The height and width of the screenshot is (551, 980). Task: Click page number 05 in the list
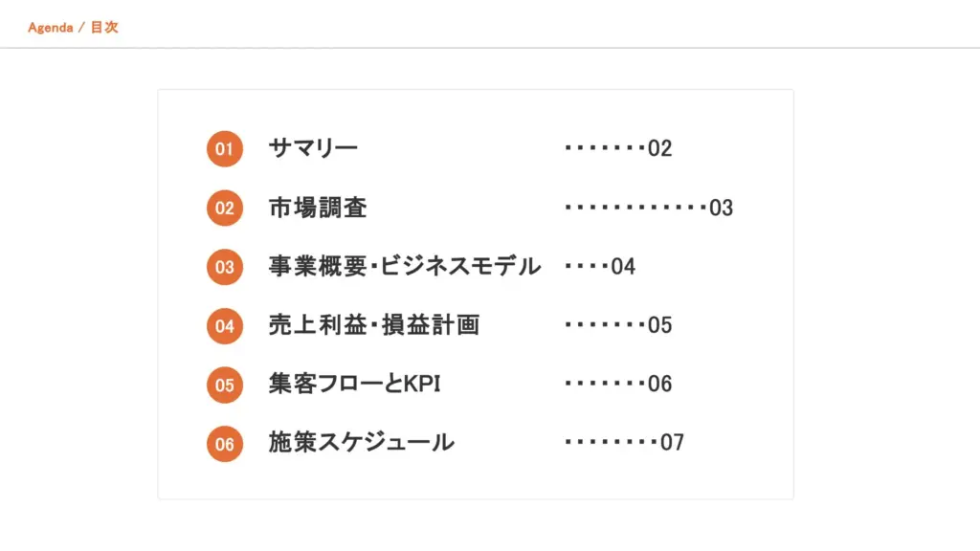pos(660,326)
